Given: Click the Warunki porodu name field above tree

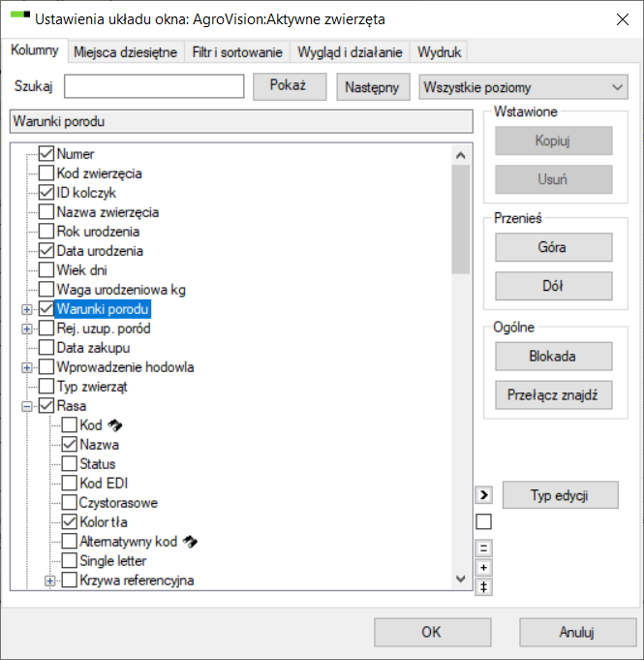Looking at the screenshot, I should click(241, 122).
